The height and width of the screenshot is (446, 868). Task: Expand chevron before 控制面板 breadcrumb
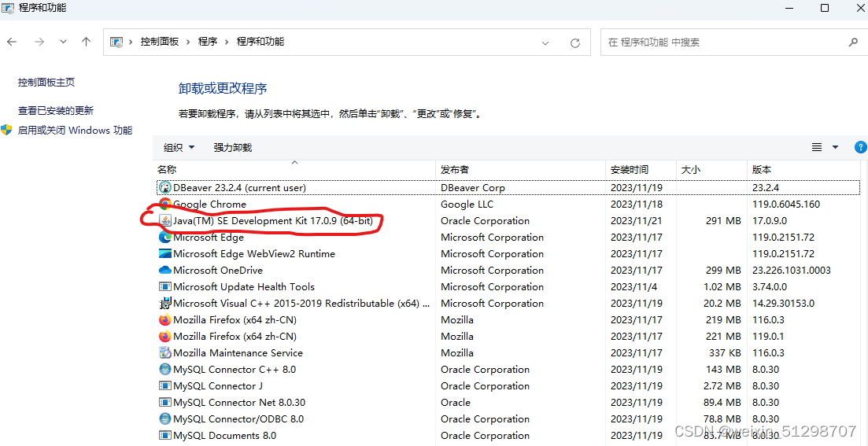(x=131, y=42)
